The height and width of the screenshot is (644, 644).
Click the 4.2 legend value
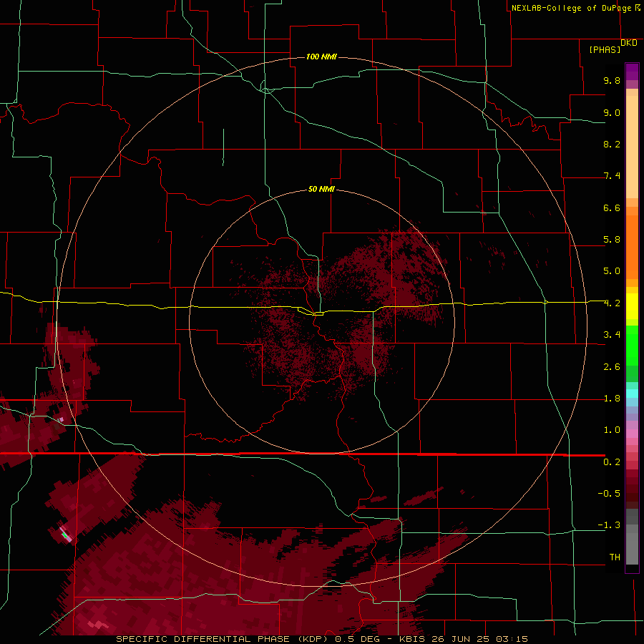(612, 303)
